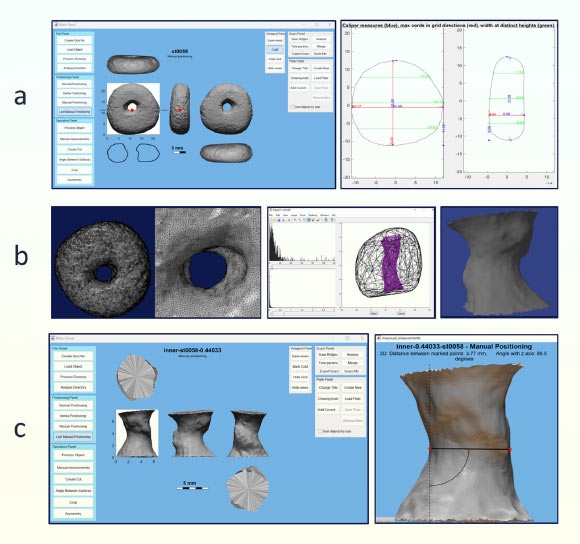Click Tune params in top window

[300, 46]
